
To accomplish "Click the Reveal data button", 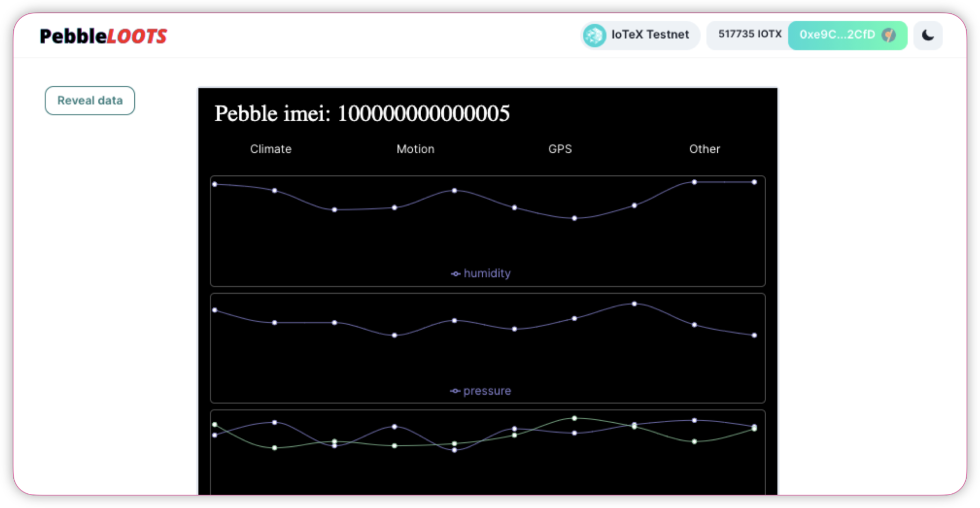I will tap(90, 100).
